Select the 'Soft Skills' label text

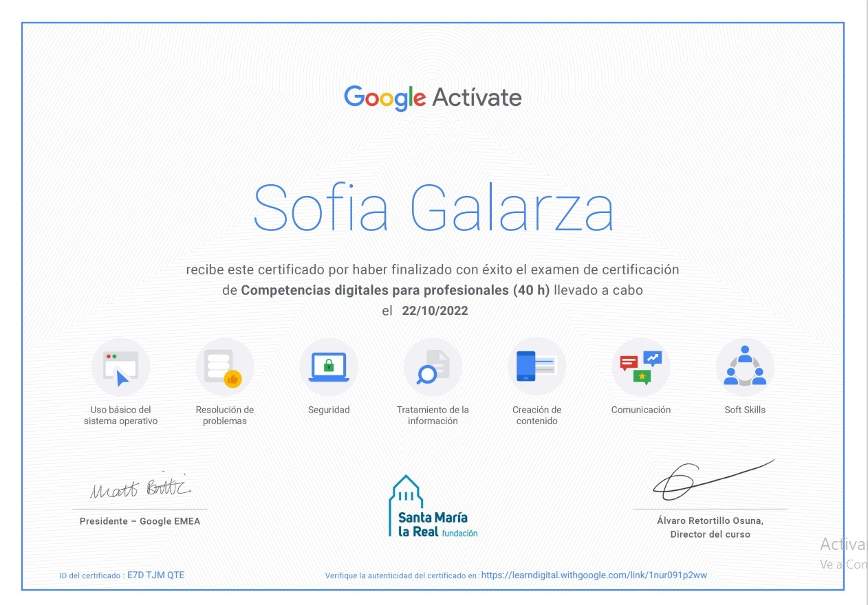745,410
